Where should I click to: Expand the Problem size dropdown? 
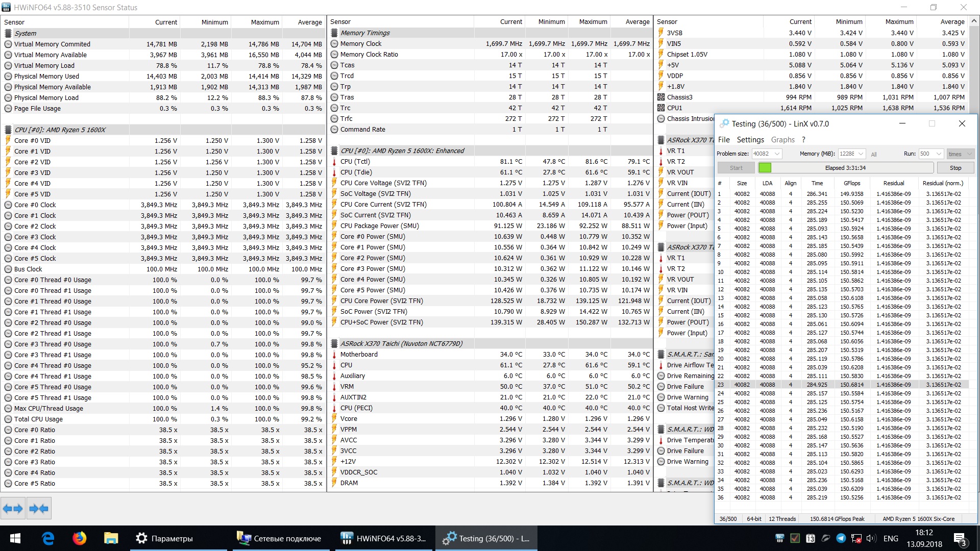pyautogui.click(x=777, y=154)
